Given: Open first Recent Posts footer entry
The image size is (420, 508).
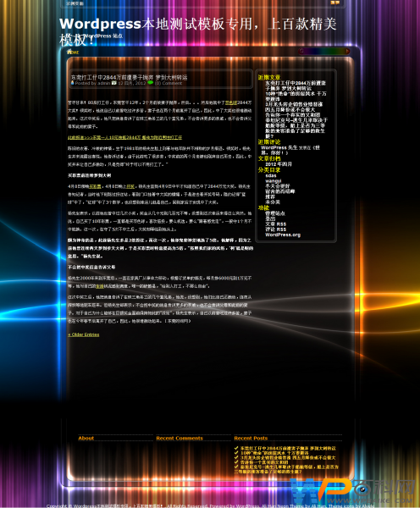Looking at the screenshot, I should point(288,449).
